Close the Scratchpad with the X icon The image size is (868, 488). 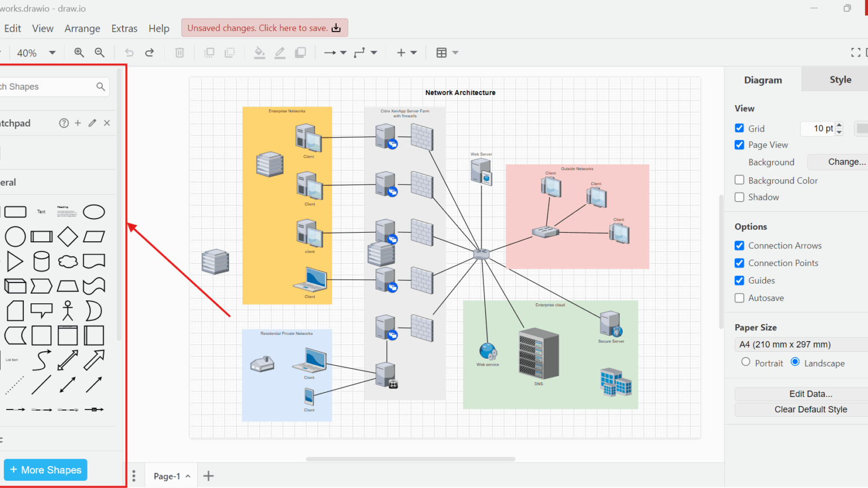tap(107, 123)
